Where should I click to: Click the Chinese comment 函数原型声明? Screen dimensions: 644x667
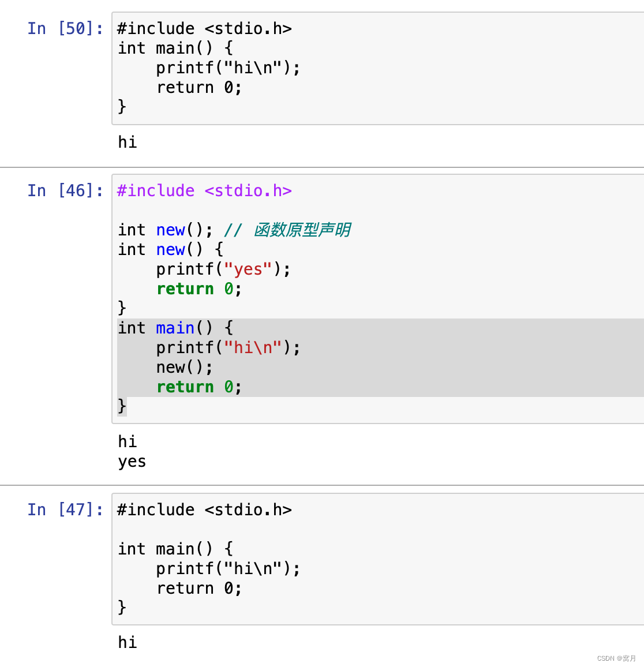302,230
